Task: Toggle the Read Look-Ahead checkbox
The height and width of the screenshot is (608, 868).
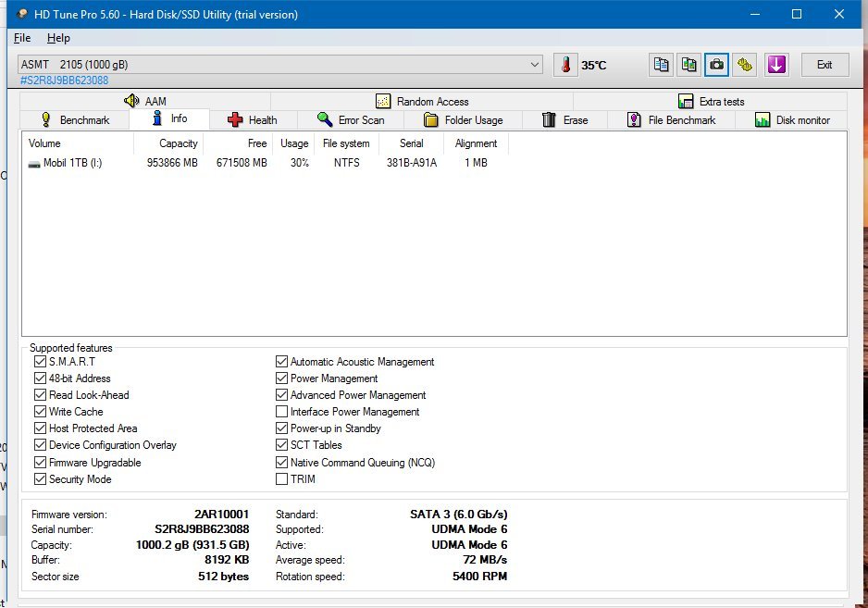Action: 40,395
